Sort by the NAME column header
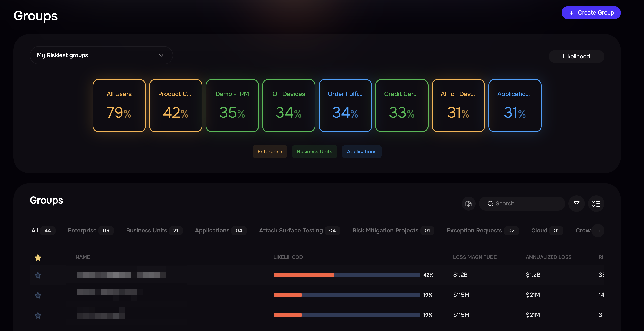644x331 pixels. (x=83, y=257)
